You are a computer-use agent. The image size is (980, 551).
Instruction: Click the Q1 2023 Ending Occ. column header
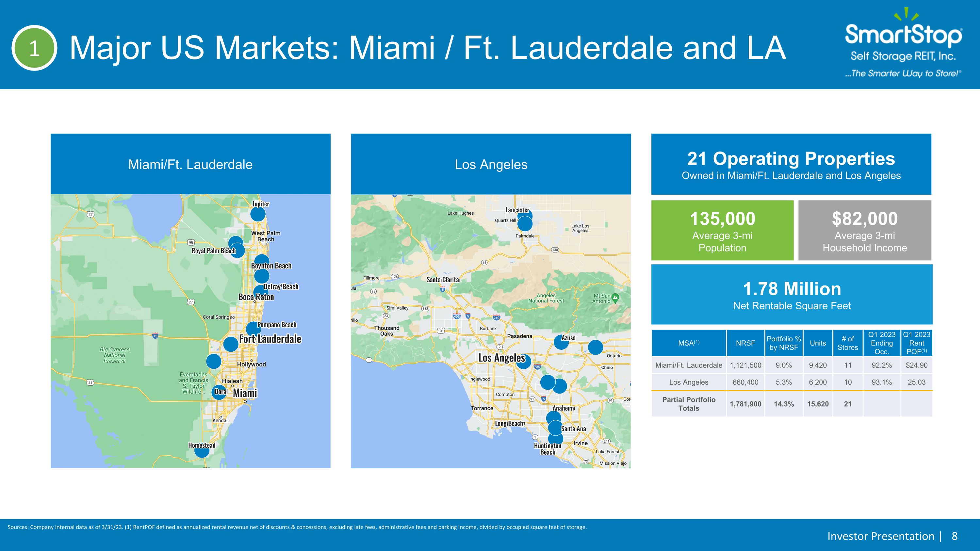pyautogui.click(x=881, y=343)
